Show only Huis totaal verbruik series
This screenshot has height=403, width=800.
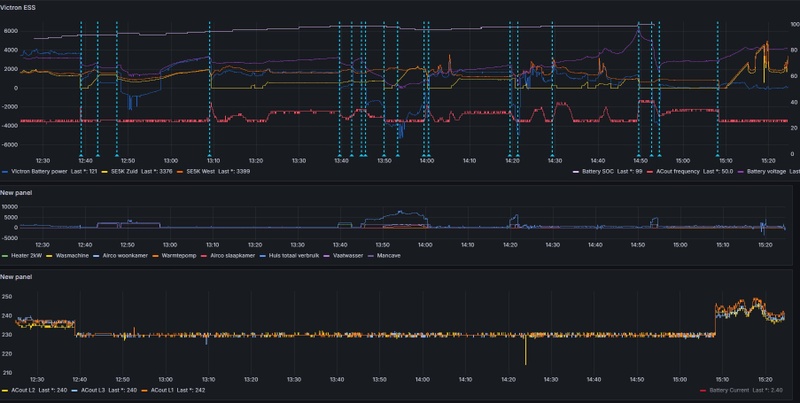coord(293,256)
